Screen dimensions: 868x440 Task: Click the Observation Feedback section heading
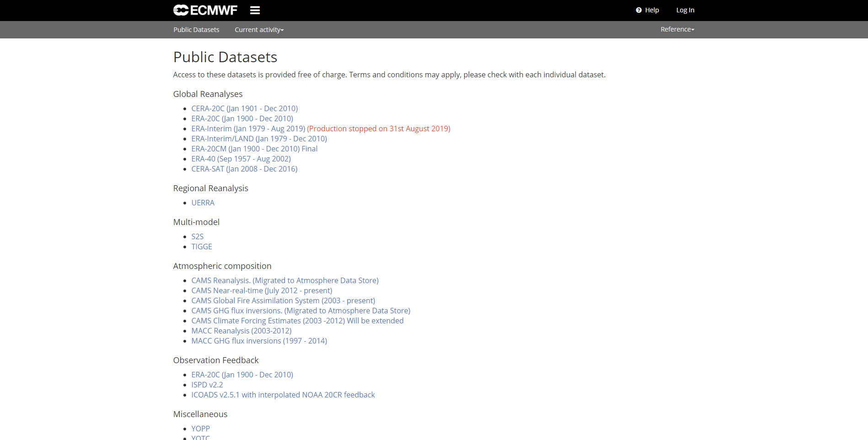(x=216, y=360)
